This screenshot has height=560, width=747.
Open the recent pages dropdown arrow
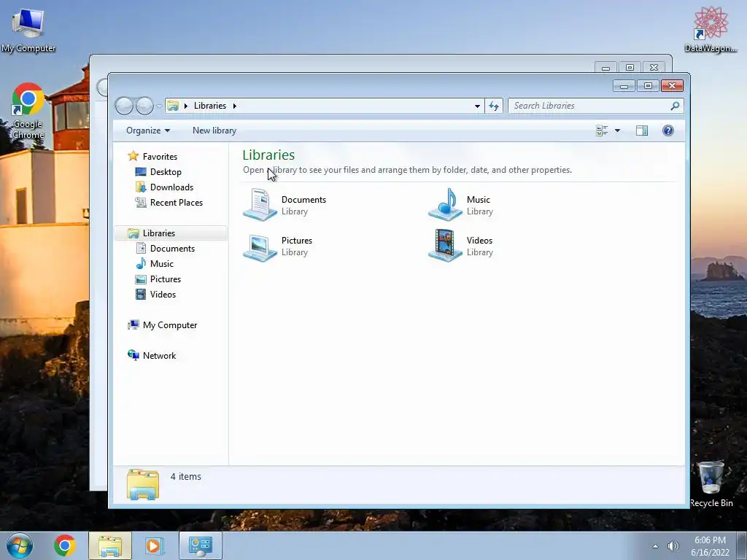coord(159,106)
